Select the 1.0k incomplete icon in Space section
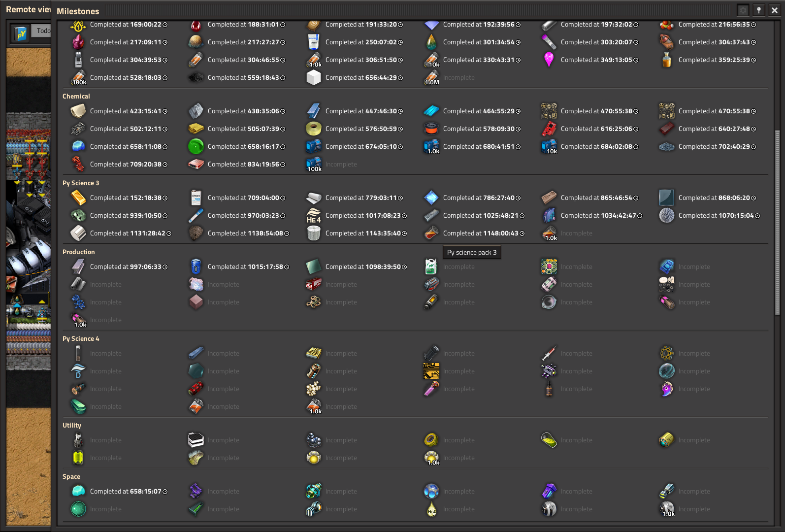This screenshot has height=532, width=785. (x=667, y=509)
